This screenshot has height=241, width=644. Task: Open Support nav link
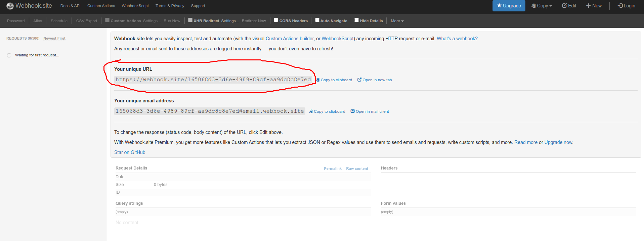point(198,6)
